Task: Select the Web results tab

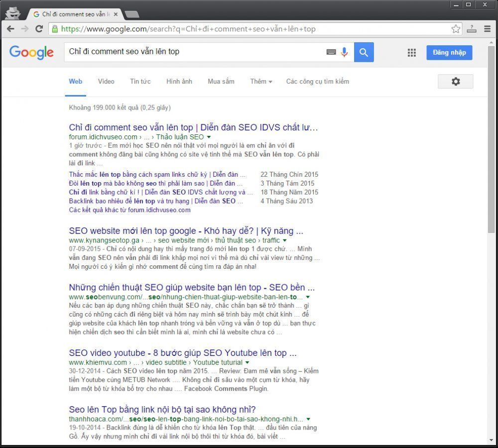Action: 75,81
